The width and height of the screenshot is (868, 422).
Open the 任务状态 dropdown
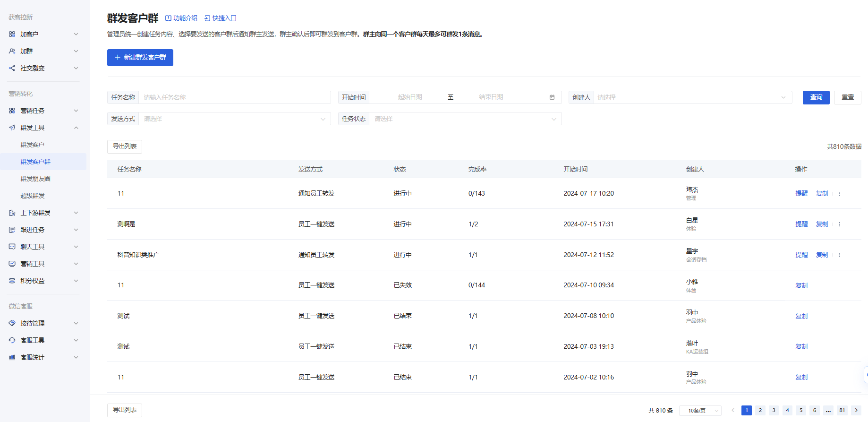pos(465,119)
